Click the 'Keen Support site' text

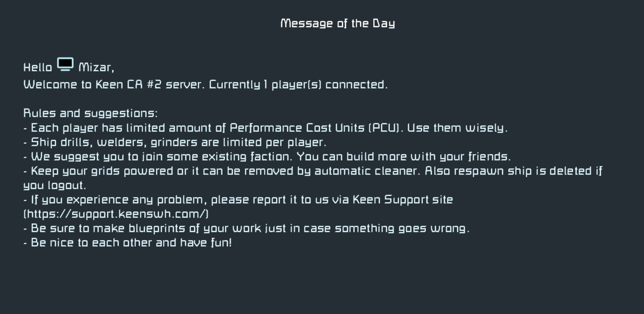click(x=402, y=200)
